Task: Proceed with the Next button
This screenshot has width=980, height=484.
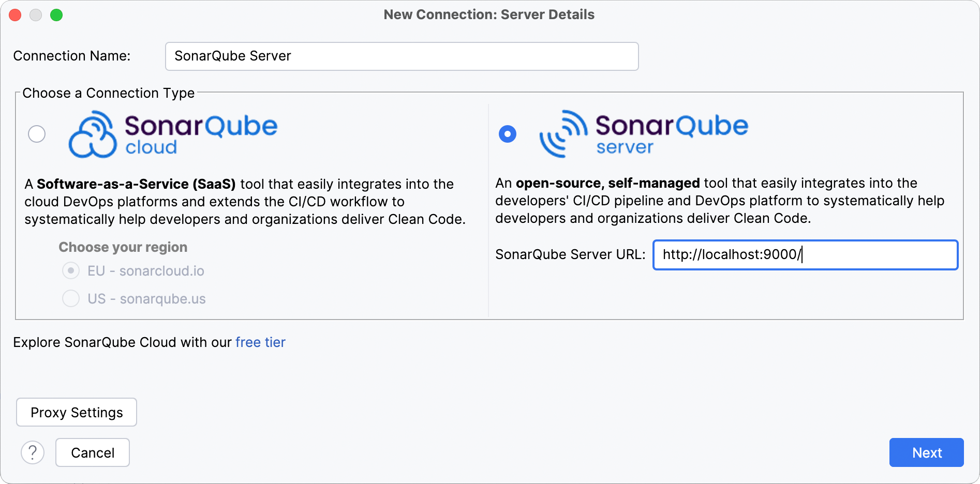Action: (x=926, y=452)
